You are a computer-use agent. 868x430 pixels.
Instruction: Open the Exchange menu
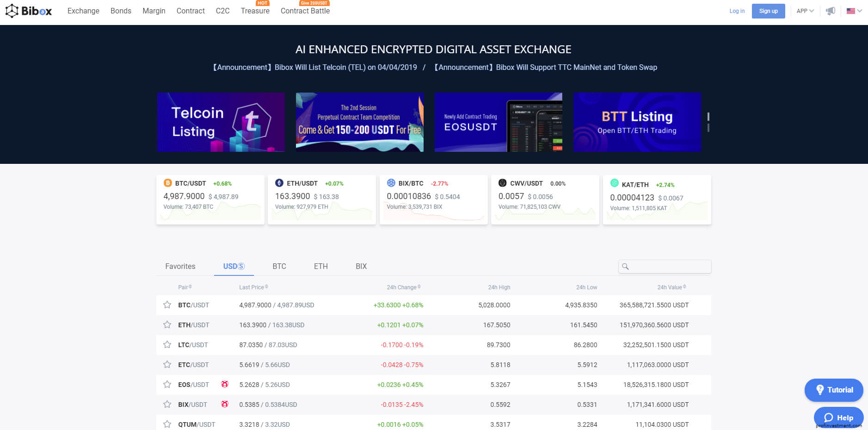click(83, 11)
